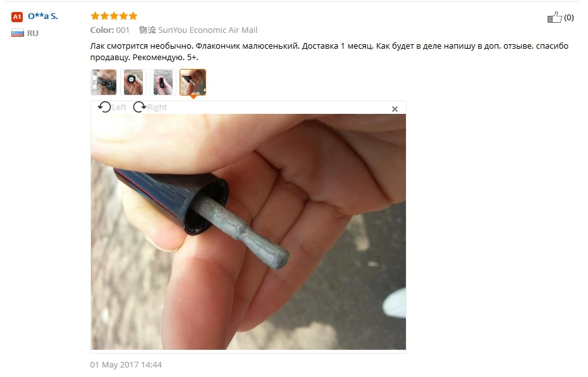Click the RU country code
588x377 pixels.
pos(33,33)
